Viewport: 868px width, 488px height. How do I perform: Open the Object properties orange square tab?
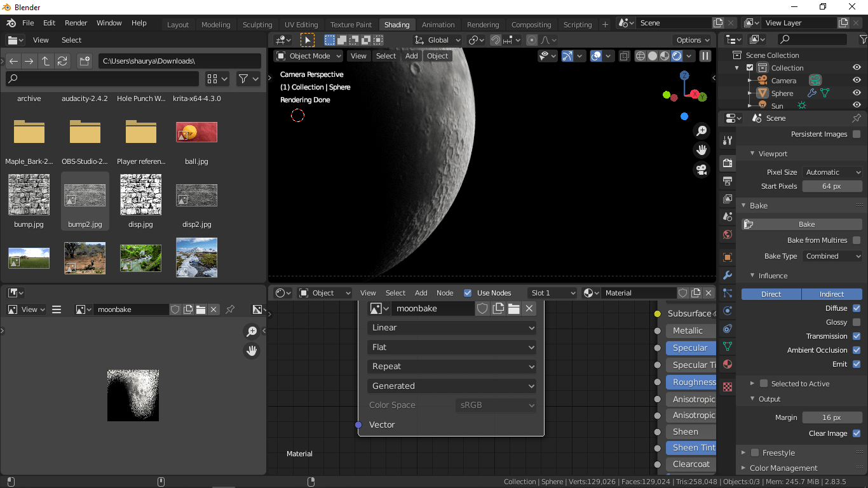[728, 257]
